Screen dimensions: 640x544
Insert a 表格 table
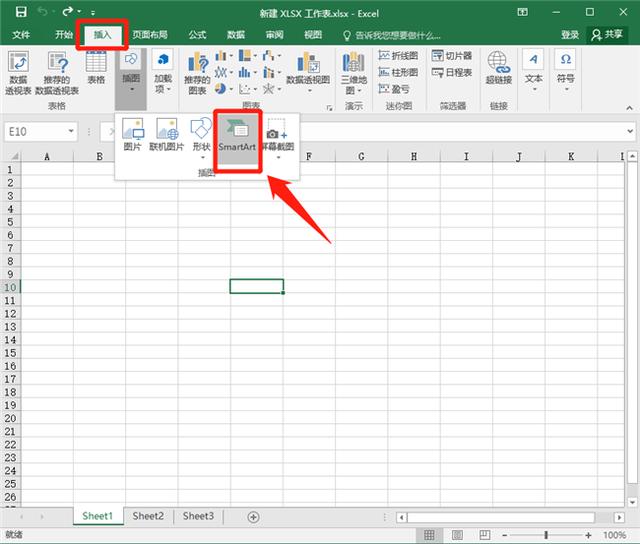pyautogui.click(x=96, y=68)
